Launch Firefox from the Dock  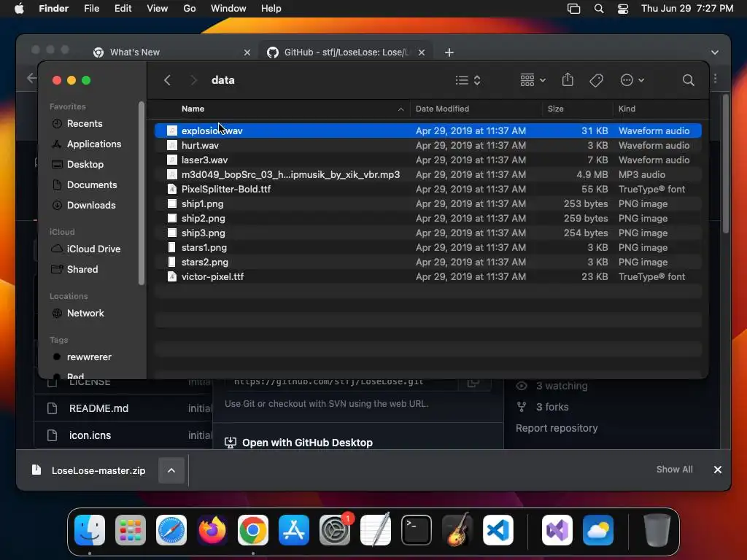[x=212, y=530]
